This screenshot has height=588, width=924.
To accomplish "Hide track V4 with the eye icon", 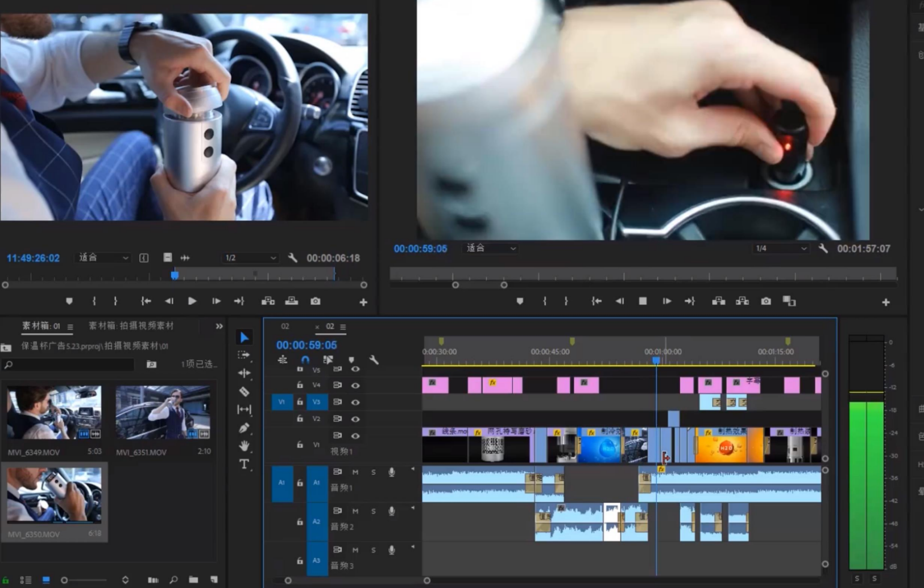I will 355,385.
